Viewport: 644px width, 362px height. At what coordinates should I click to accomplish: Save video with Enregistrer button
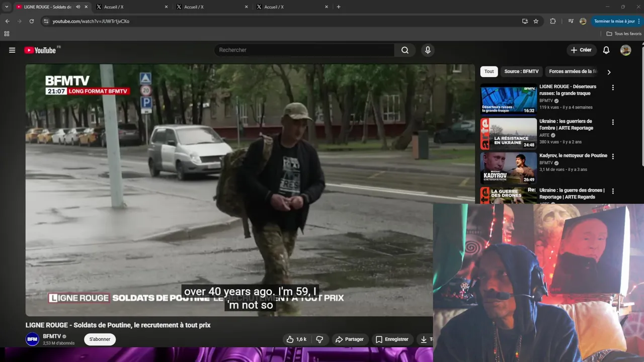coord(392,339)
